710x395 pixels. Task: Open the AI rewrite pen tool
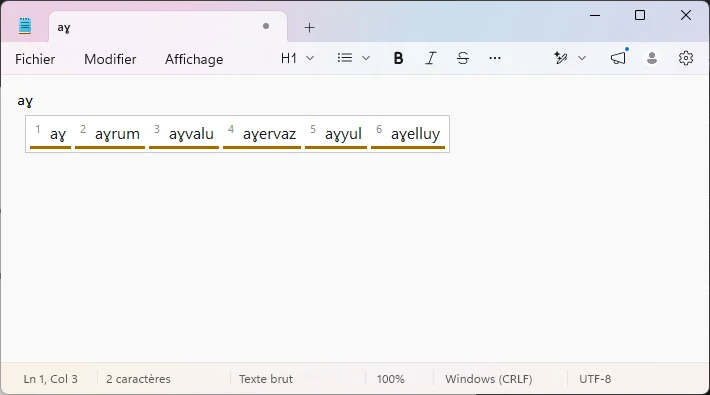point(561,58)
